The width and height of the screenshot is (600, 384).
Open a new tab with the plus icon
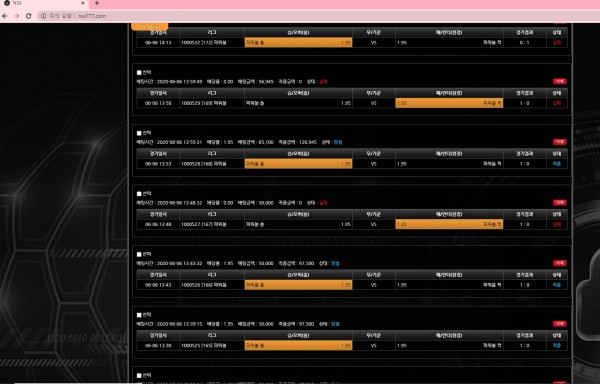97,3
